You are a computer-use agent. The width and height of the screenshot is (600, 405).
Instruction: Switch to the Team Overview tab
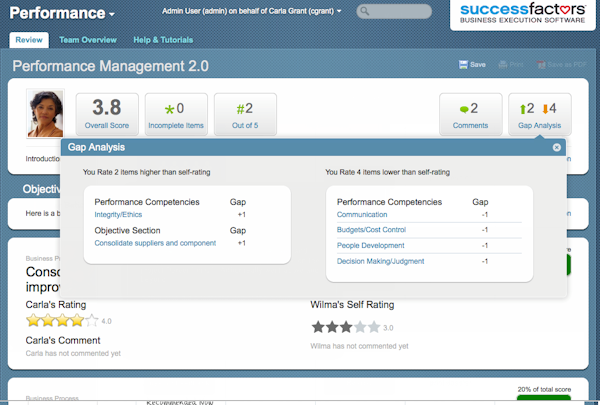[87, 40]
